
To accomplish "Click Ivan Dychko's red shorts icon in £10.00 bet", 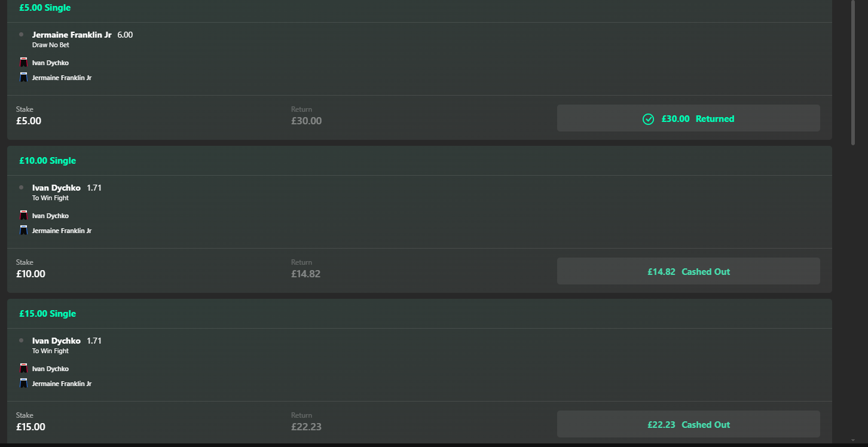I will (x=24, y=215).
